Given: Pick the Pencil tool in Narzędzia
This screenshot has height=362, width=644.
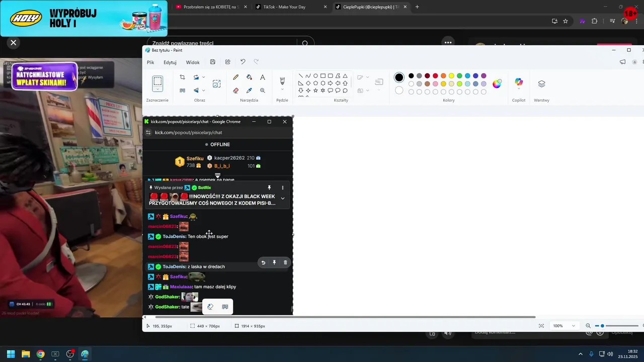Looking at the screenshot, I should 236,77.
